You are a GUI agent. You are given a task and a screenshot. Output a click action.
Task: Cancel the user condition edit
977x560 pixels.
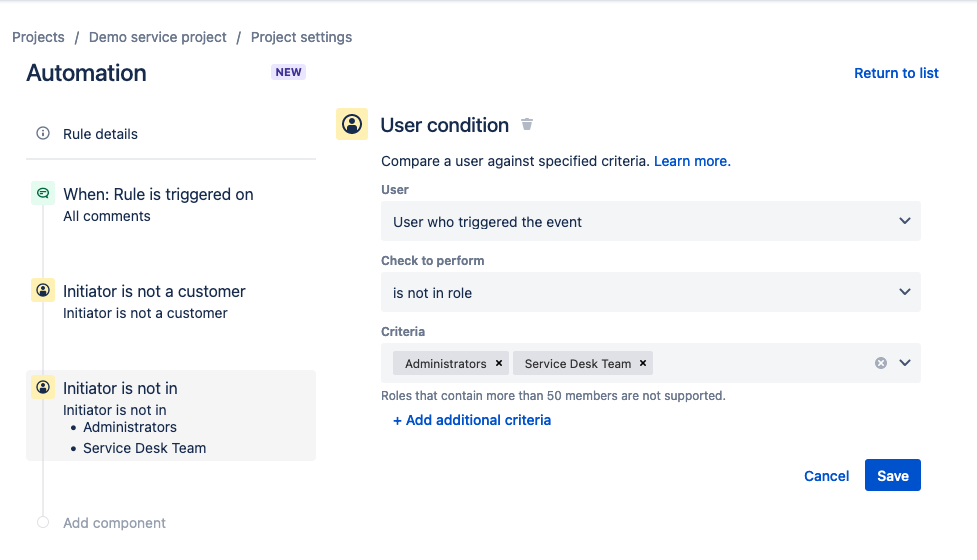826,476
